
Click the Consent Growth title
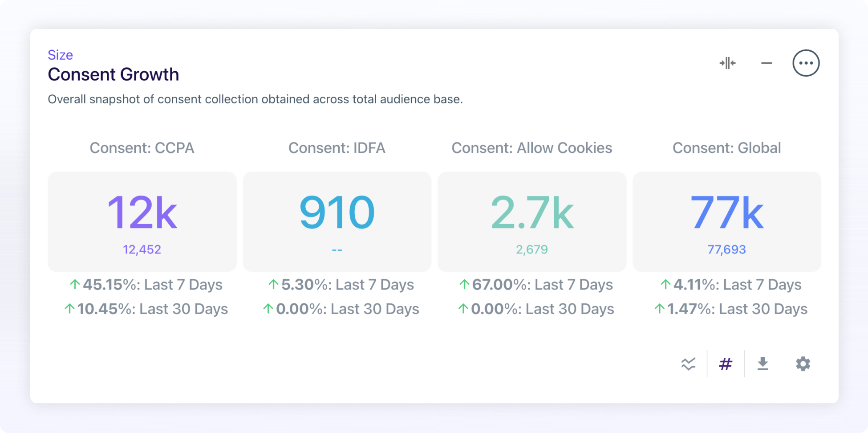(x=113, y=74)
